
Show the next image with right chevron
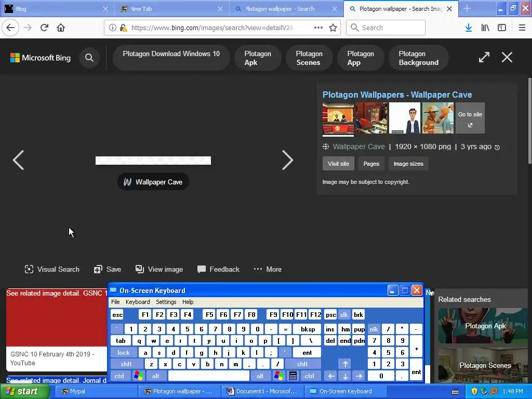coord(287,160)
